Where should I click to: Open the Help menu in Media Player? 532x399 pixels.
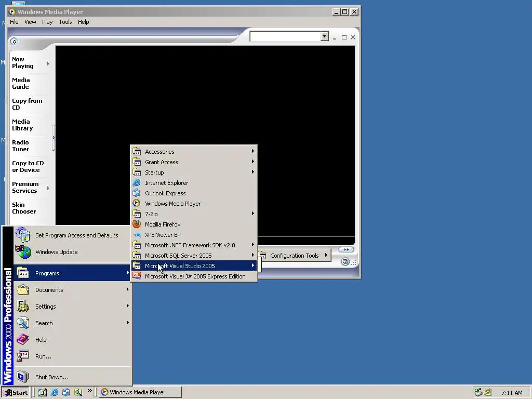coord(84,22)
